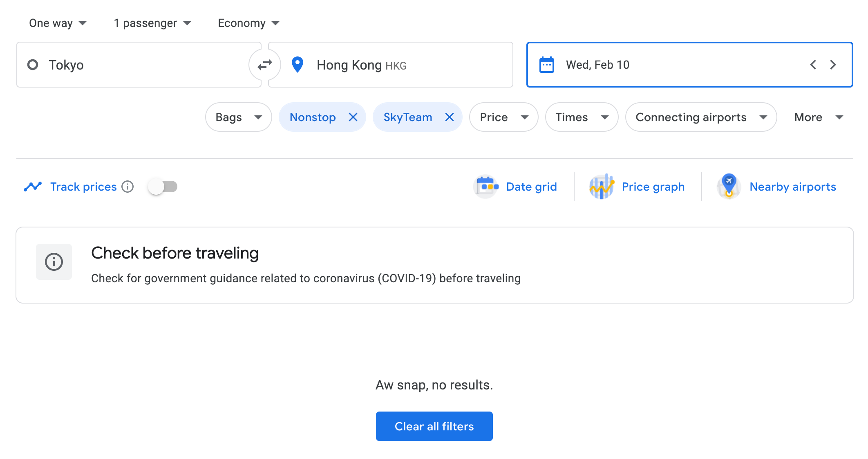868x459 pixels.
Task: Click the Clear all filters button
Action: [434, 426]
